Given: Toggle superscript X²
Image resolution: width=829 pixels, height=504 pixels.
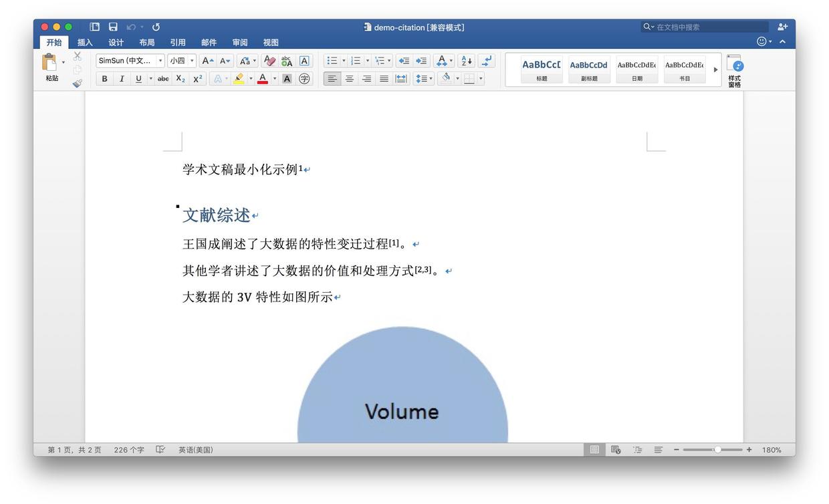Looking at the screenshot, I should 198,78.
